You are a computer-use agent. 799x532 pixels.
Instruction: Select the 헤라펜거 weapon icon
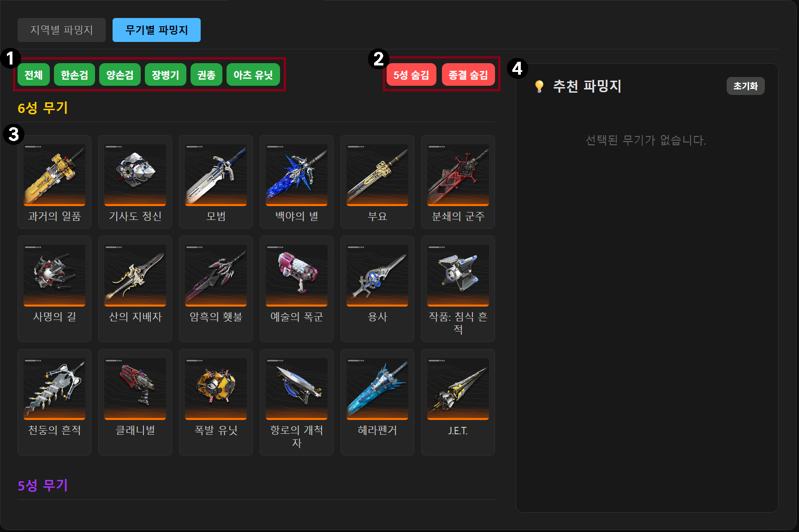pos(377,389)
